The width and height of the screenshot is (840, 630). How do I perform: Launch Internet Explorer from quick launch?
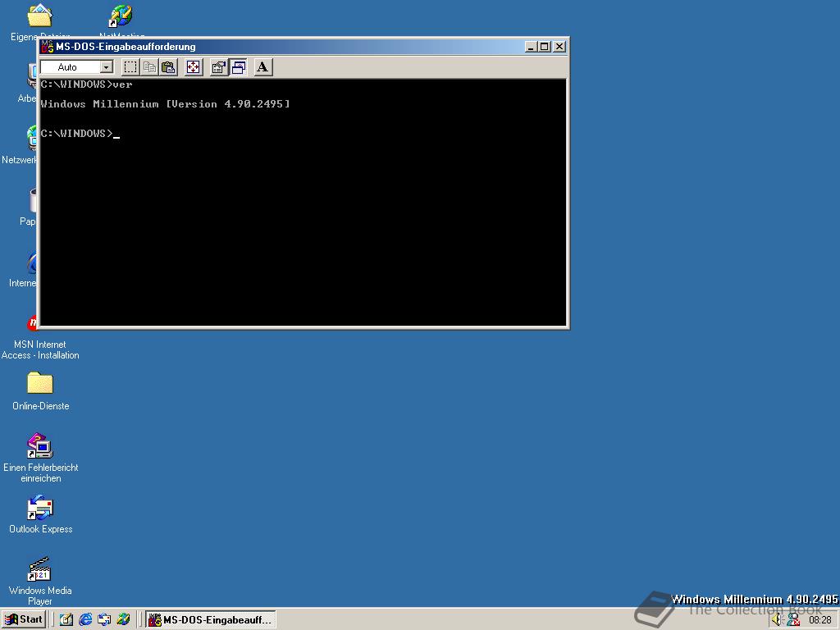[85, 619]
